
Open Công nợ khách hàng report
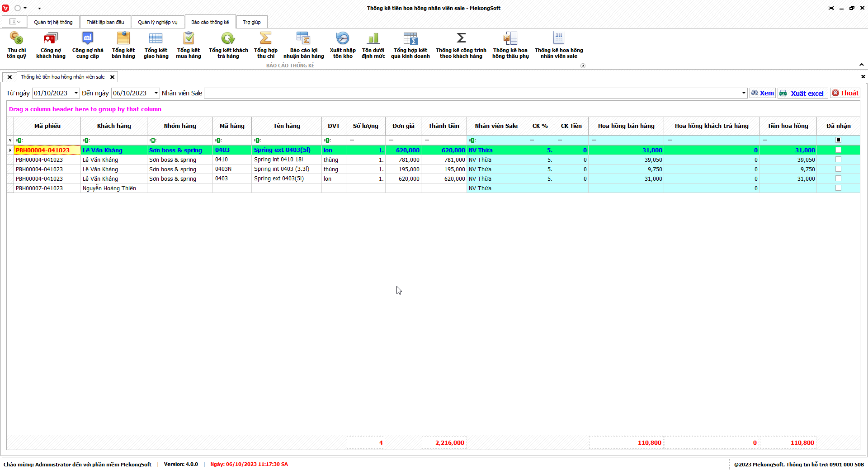[51, 45]
